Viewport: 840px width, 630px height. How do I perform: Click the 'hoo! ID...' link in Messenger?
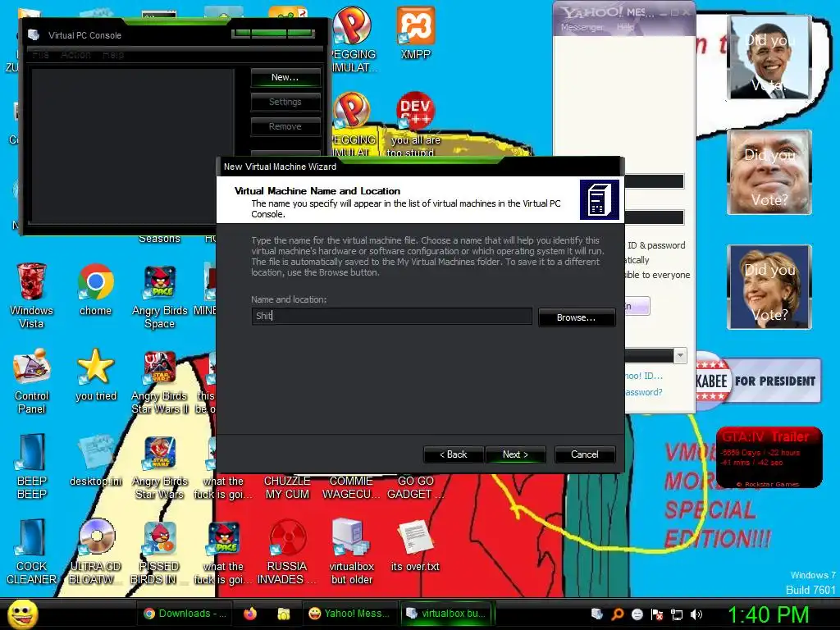[643, 376]
